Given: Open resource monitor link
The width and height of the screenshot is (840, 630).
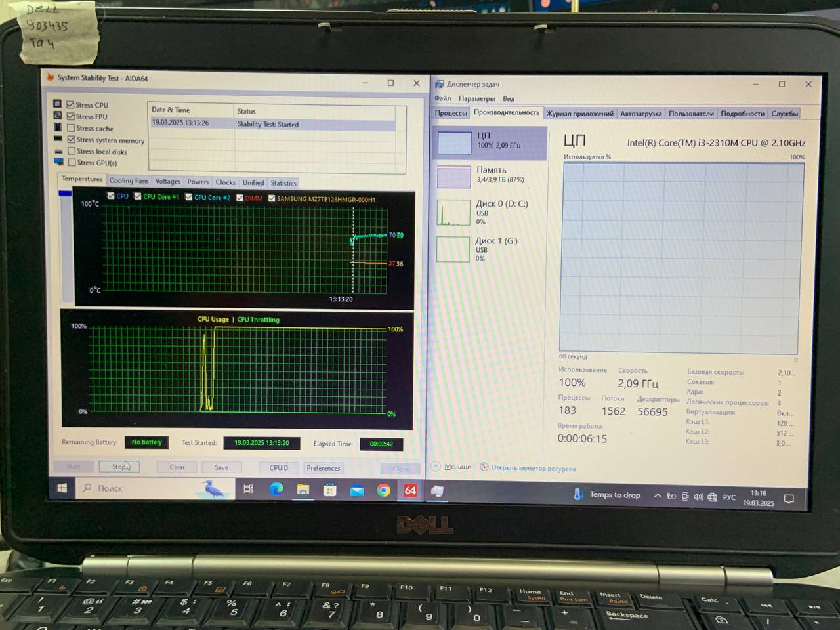Looking at the screenshot, I should pyautogui.click(x=533, y=469).
